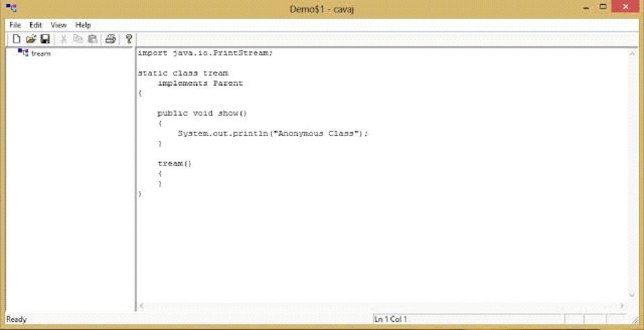Click the Cut scissors toolbar icon
This screenshot has height=330, width=644.
click(64, 39)
